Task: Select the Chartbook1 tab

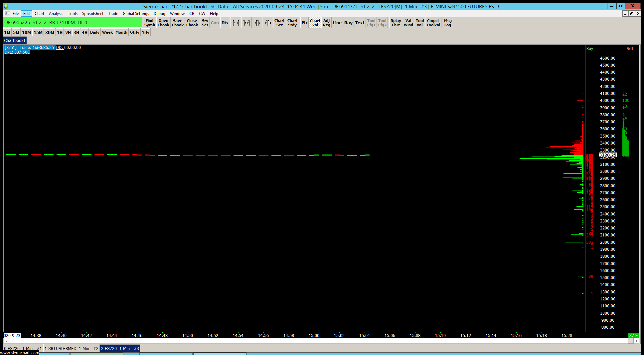Action: (x=15, y=40)
